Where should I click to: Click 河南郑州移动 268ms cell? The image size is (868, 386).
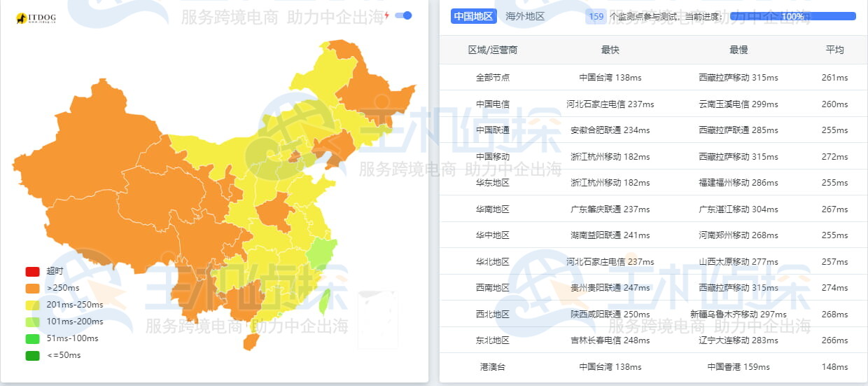[x=738, y=235]
